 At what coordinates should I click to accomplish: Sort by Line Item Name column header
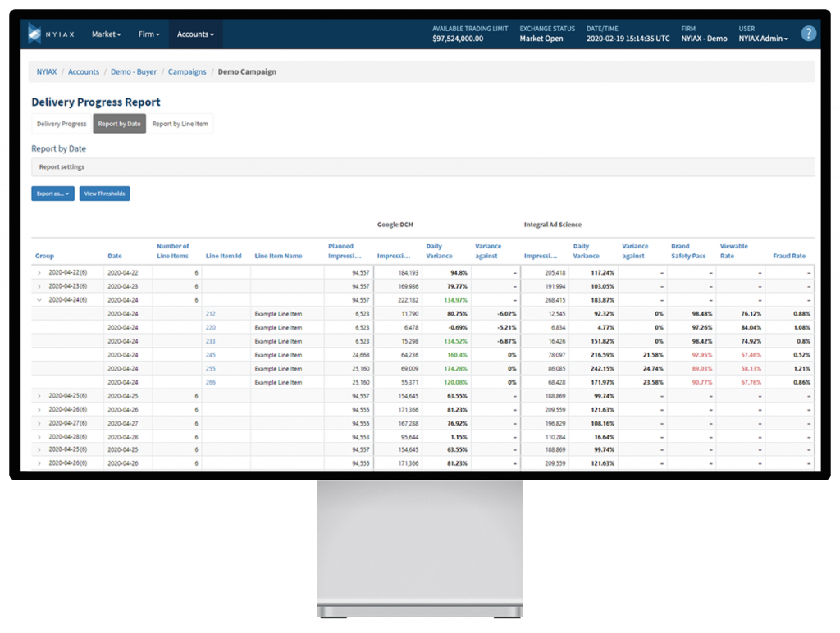tap(278, 256)
